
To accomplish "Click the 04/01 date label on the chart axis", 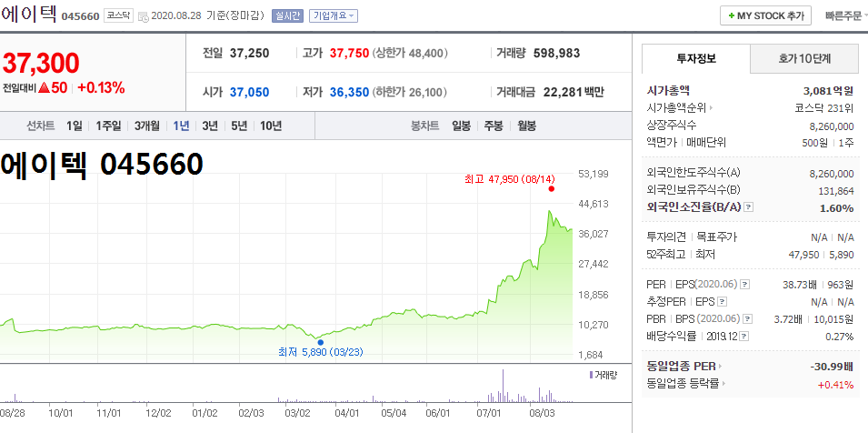I will click(347, 412).
